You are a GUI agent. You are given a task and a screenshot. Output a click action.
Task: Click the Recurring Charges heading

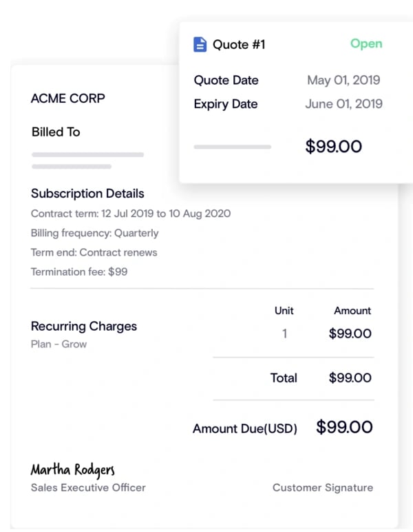tap(84, 326)
